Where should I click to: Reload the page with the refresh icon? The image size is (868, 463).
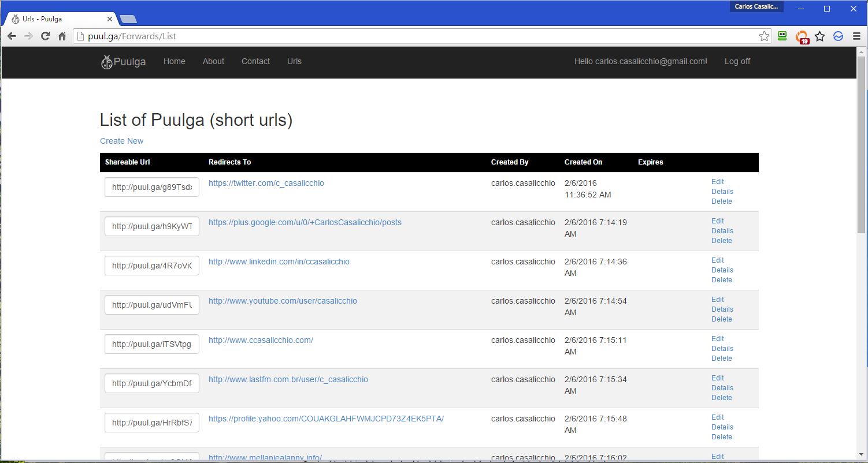point(45,36)
